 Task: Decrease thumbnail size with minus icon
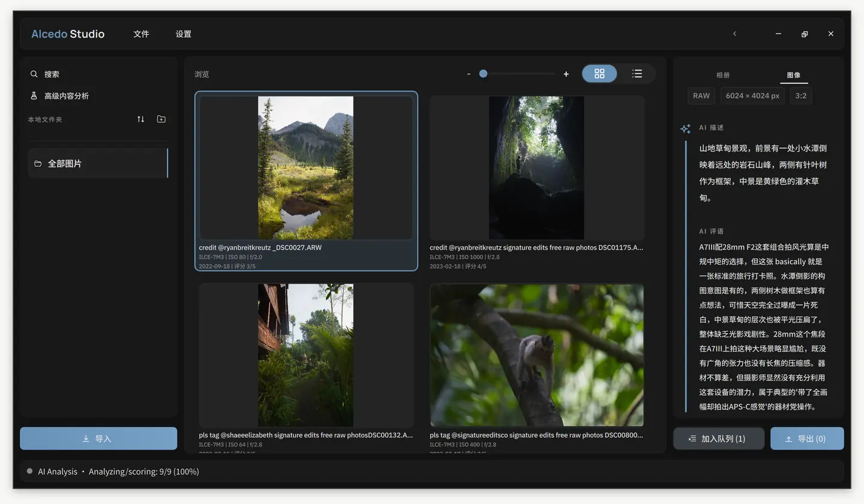pyautogui.click(x=469, y=74)
